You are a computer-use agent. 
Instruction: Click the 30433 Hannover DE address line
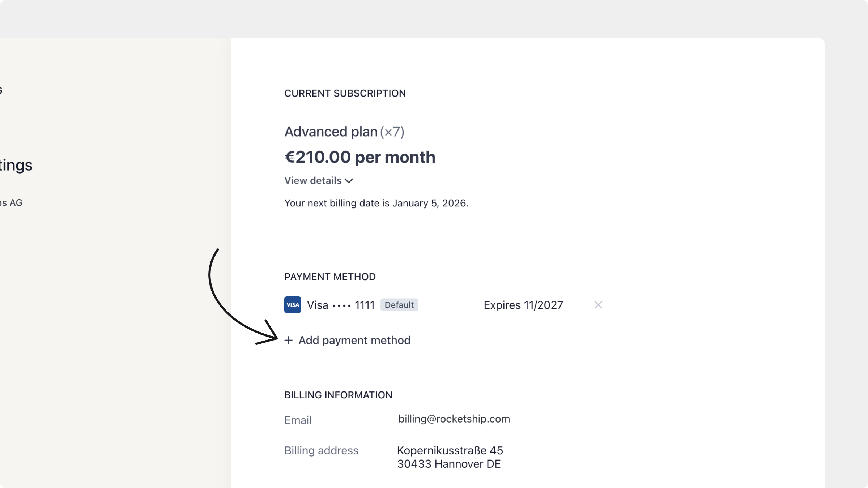click(x=448, y=464)
